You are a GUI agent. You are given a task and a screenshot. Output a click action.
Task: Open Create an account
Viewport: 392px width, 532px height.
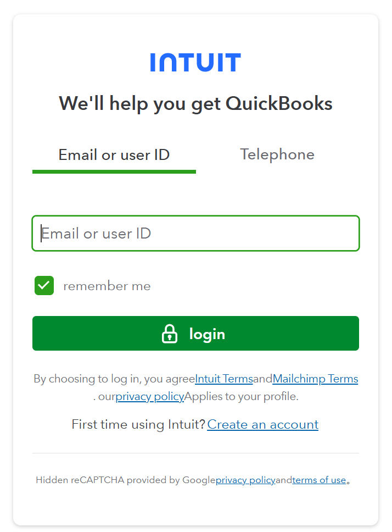pos(262,424)
